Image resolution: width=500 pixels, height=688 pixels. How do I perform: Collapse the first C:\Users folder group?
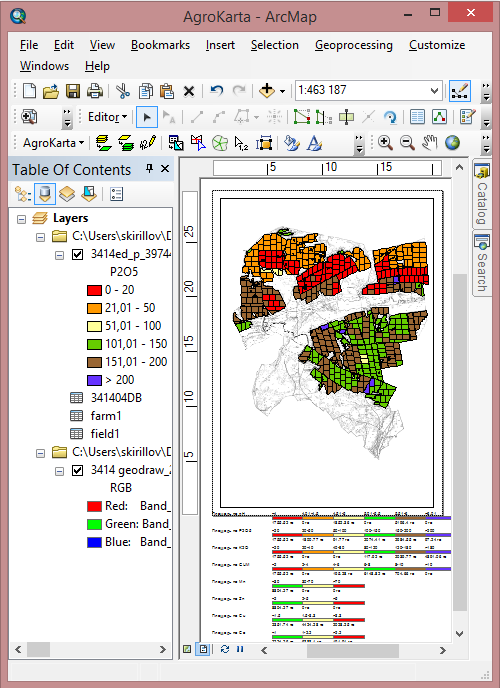click(x=40, y=237)
